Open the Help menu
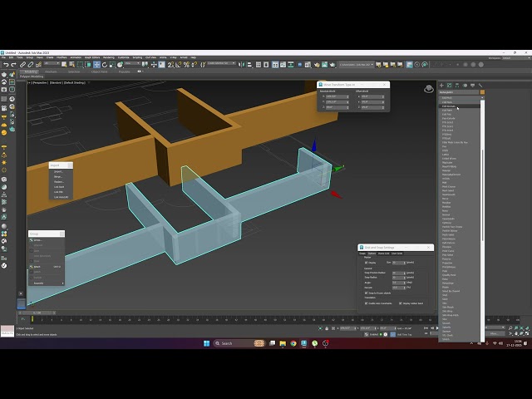The width and height of the screenshot is (532, 399). click(194, 57)
